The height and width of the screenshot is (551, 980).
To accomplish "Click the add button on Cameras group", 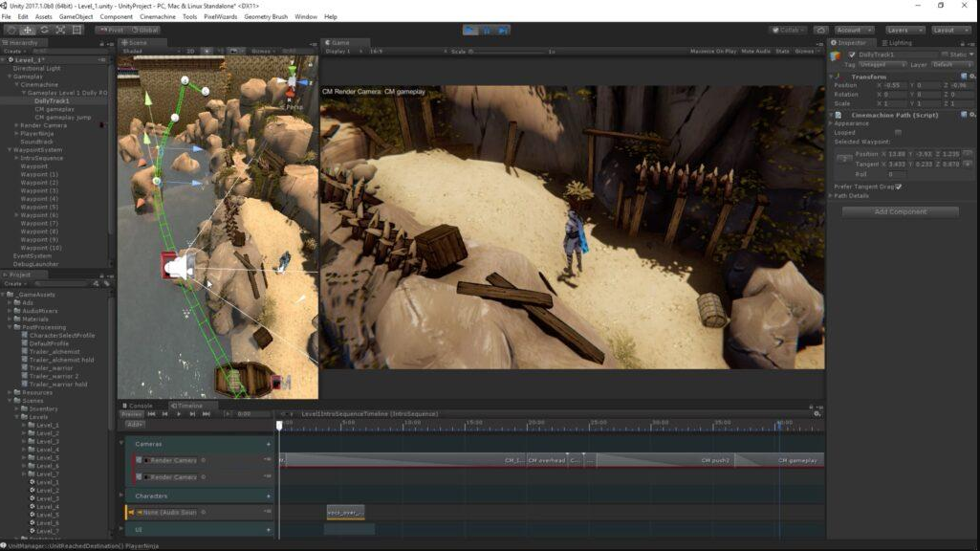I will (x=269, y=444).
